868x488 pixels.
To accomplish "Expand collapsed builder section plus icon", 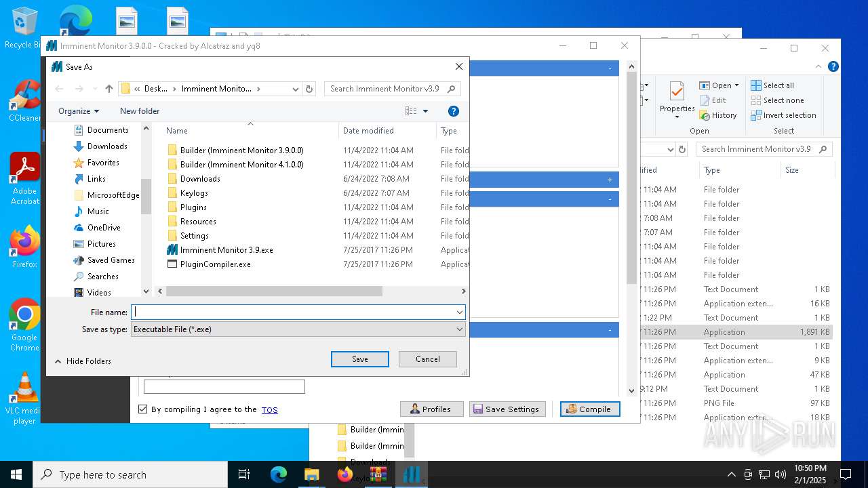I will 610,180.
